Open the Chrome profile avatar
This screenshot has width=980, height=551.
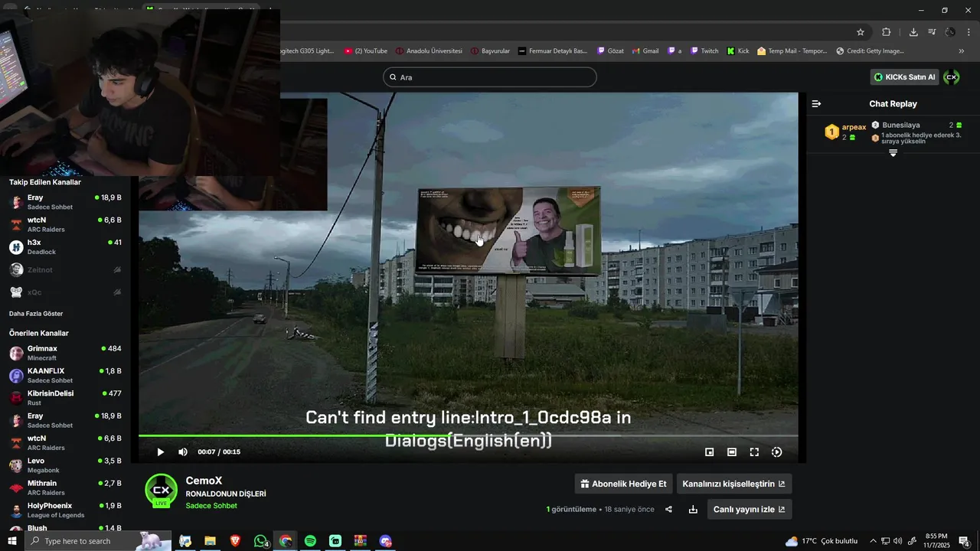(950, 32)
